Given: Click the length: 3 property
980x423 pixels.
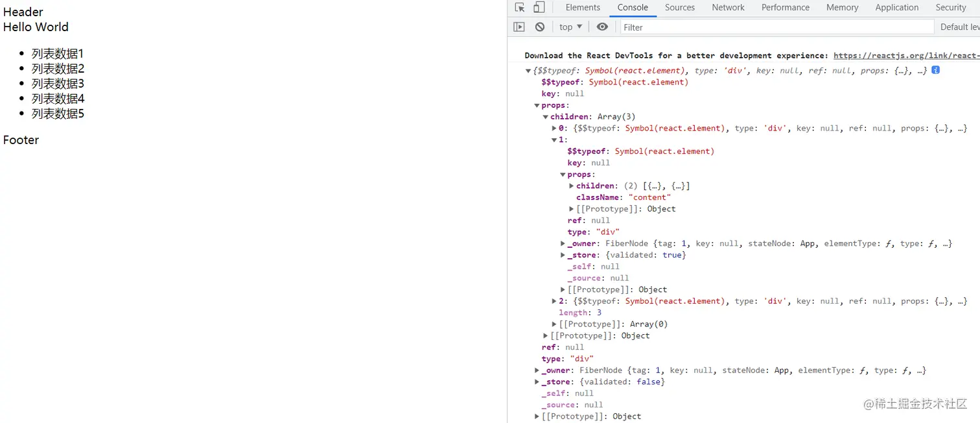Looking at the screenshot, I should [x=580, y=313].
